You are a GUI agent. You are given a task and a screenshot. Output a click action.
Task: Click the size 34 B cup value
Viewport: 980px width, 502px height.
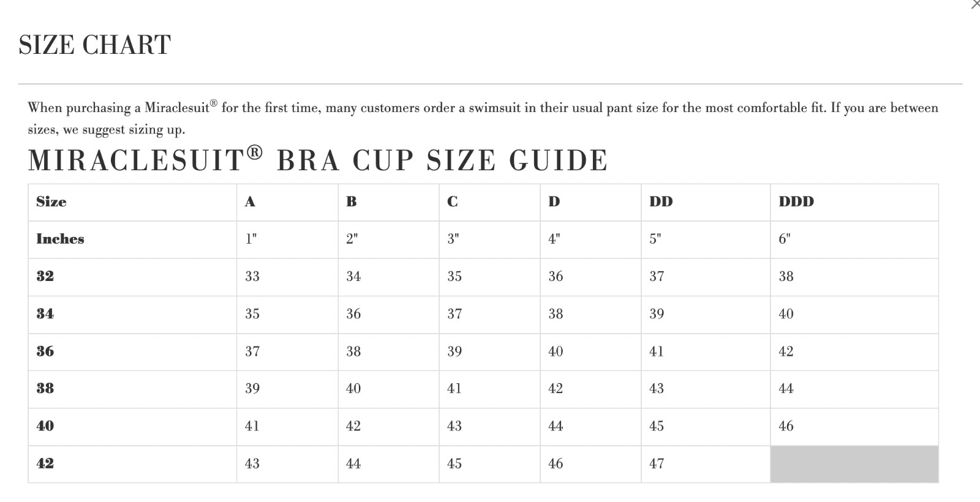(353, 315)
